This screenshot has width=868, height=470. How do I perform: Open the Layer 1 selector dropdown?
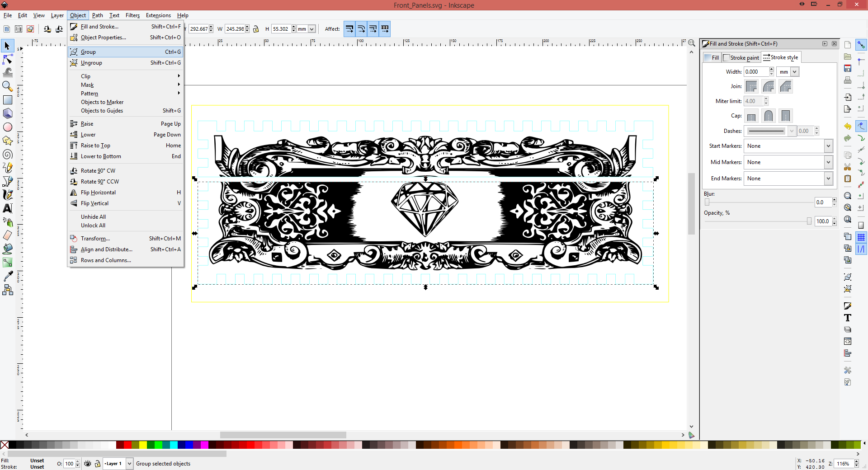click(118, 464)
